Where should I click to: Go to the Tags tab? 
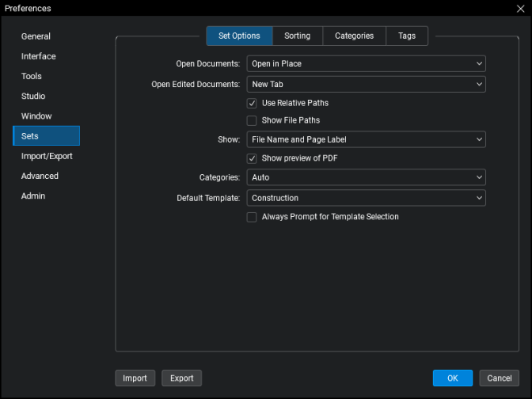click(407, 36)
